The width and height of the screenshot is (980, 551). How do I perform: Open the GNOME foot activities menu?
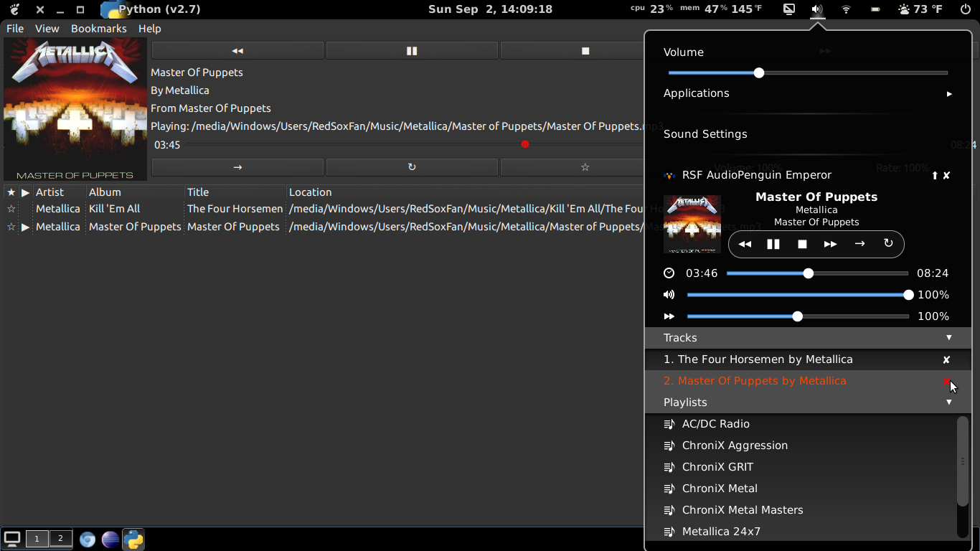(x=14, y=9)
